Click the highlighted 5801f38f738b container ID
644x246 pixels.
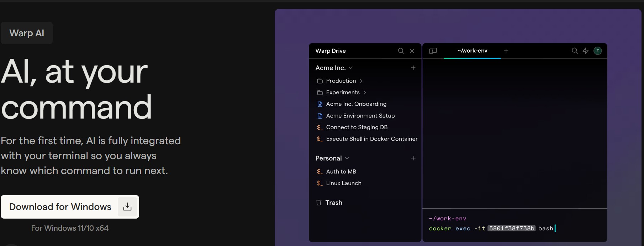pyautogui.click(x=512, y=229)
